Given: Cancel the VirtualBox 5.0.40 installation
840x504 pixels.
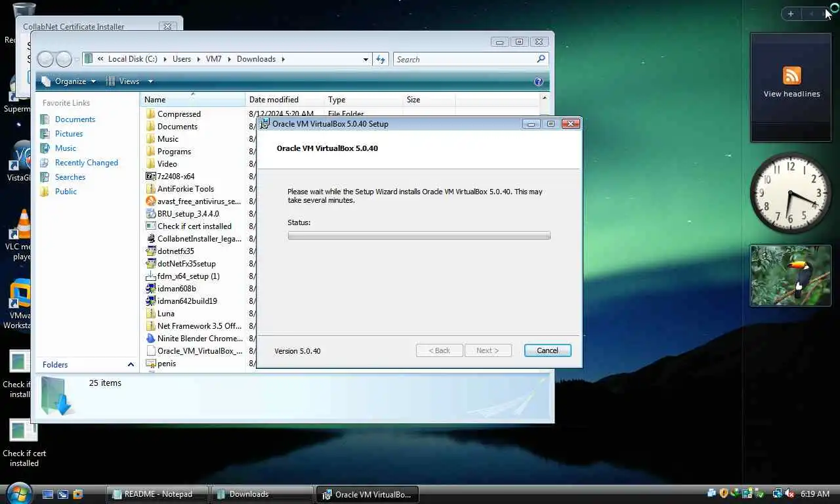Looking at the screenshot, I should [x=547, y=350].
